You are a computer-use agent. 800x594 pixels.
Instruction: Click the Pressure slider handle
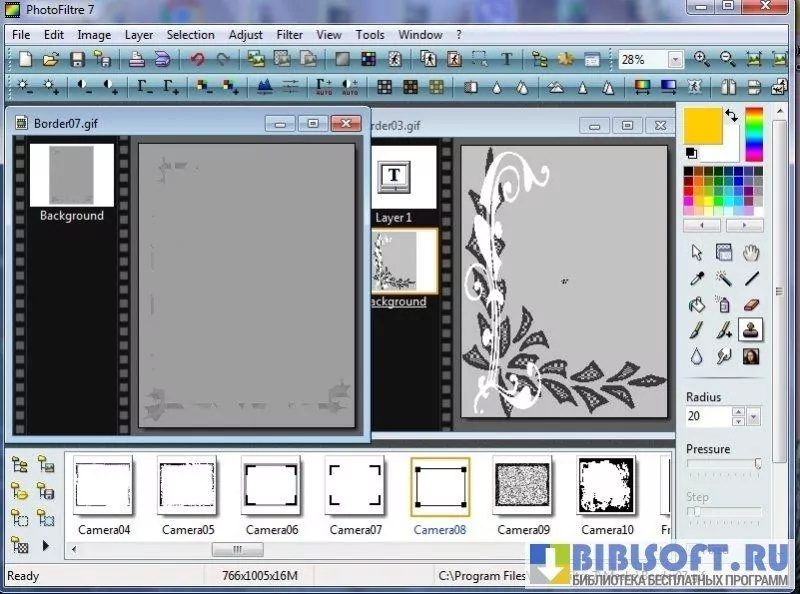pyautogui.click(x=758, y=464)
